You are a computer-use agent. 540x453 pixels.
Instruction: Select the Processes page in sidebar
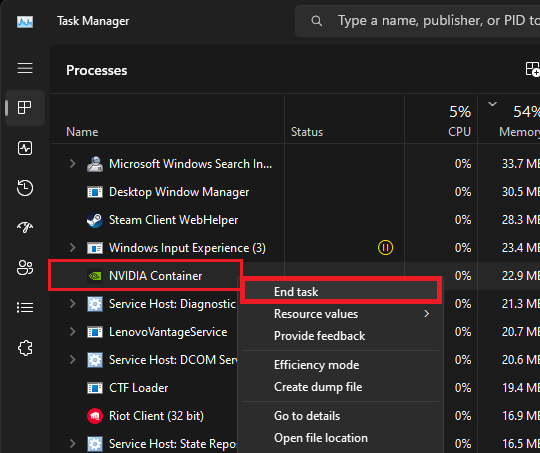click(x=25, y=108)
